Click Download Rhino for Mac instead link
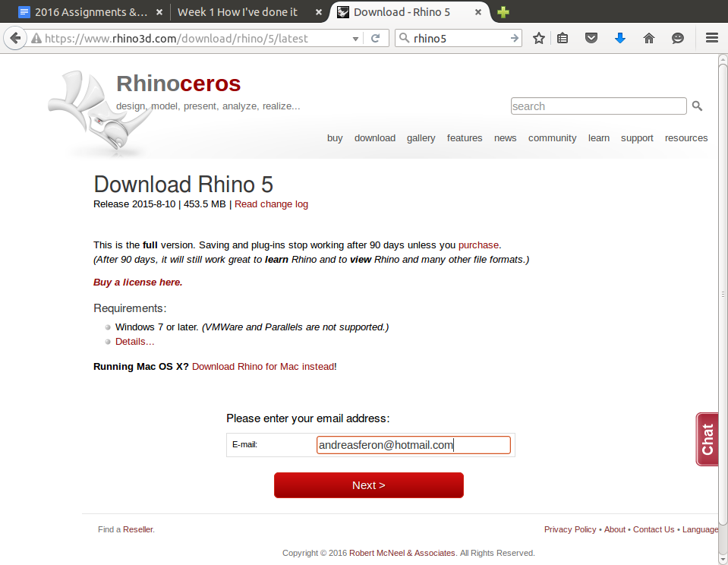The width and height of the screenshot is (728, 565). [x=263, y=367]
